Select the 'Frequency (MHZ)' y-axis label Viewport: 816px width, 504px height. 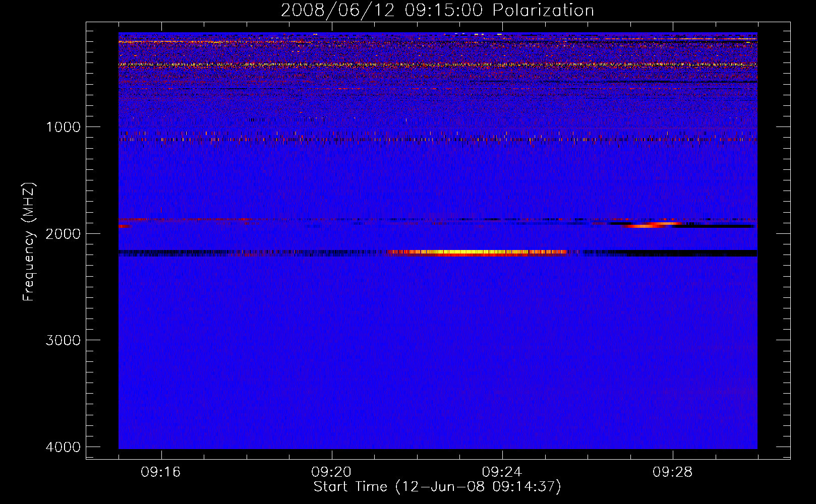tap(29, 242)
